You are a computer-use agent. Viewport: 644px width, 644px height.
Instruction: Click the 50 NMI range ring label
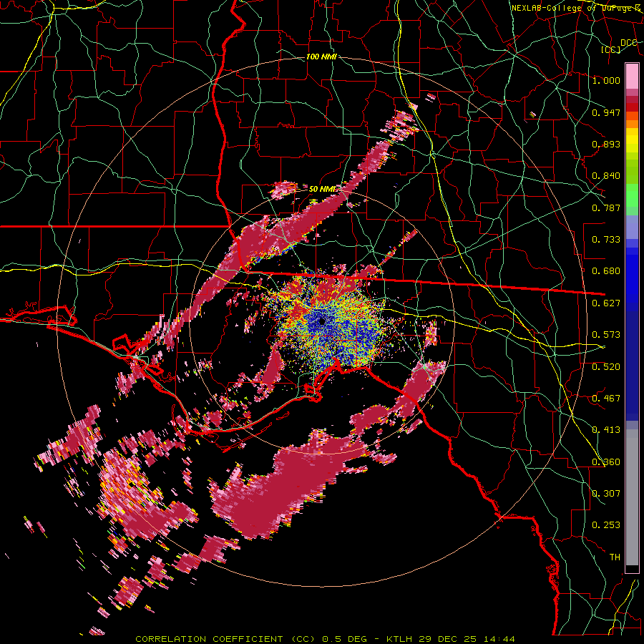(x=322, y=189)
